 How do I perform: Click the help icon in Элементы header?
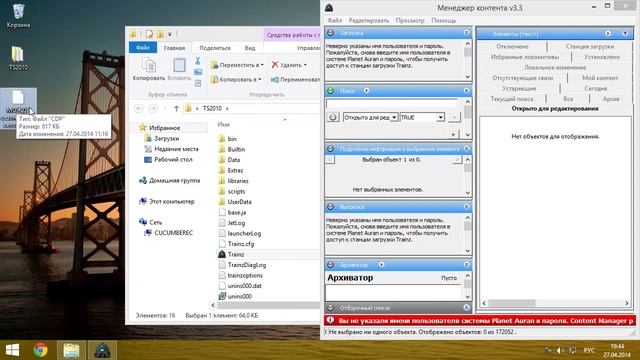[625, 33]
